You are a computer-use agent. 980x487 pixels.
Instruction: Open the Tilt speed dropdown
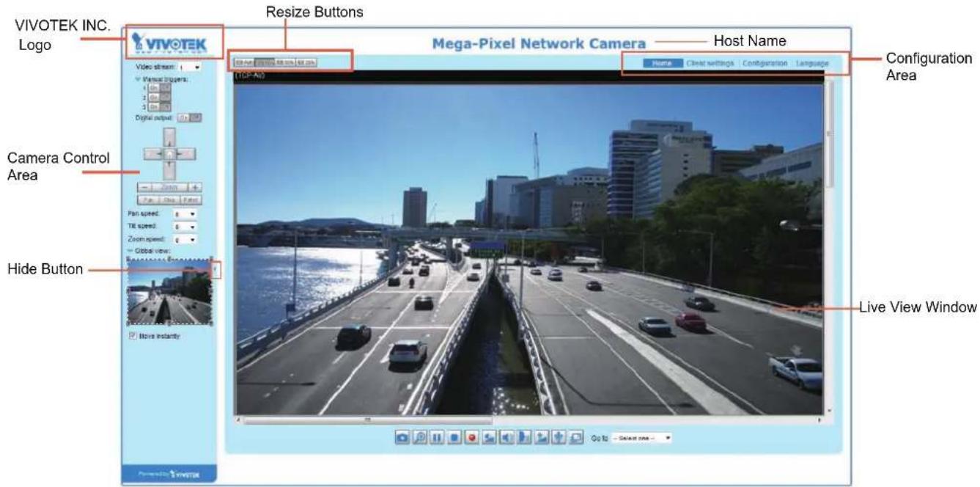click(185, 227)
